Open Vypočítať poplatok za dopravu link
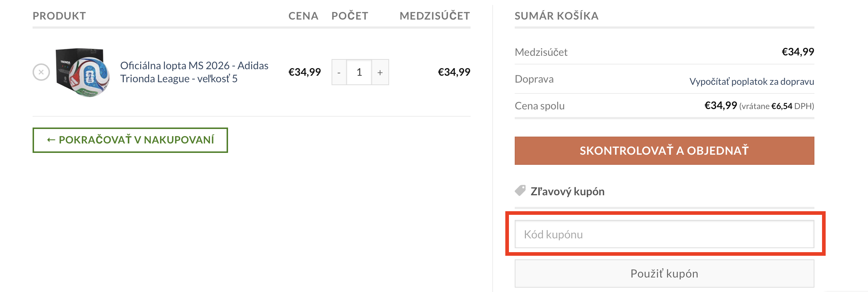868x292 pixels. (x=751, y=82)
